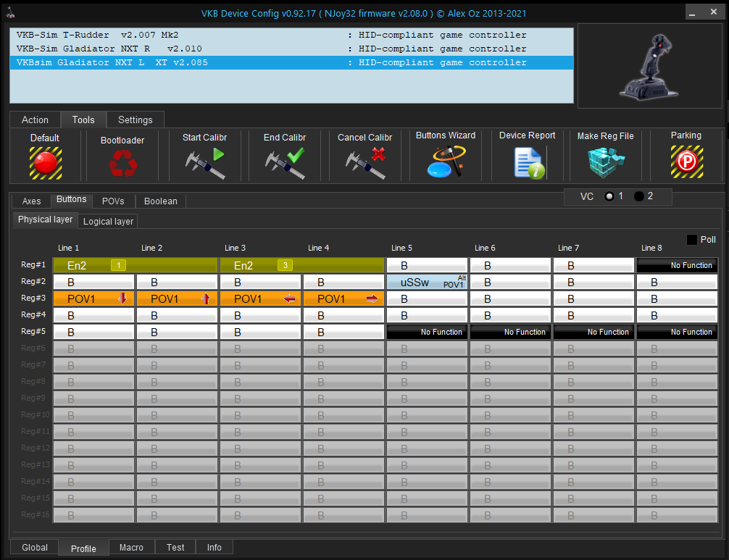The height and width of the screenshot is (560, 729).
Task: Close the VKB Device Config window
Action: click(x=714, y=12)
